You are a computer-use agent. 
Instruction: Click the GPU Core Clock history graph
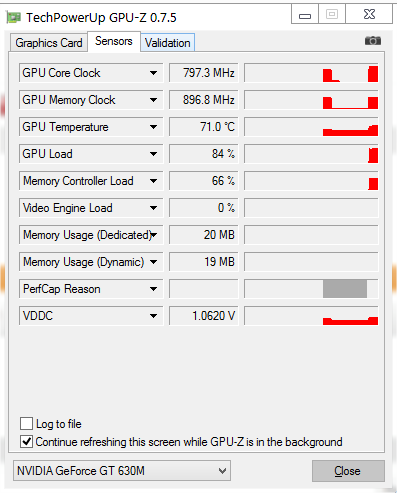[x=311, y=73]
